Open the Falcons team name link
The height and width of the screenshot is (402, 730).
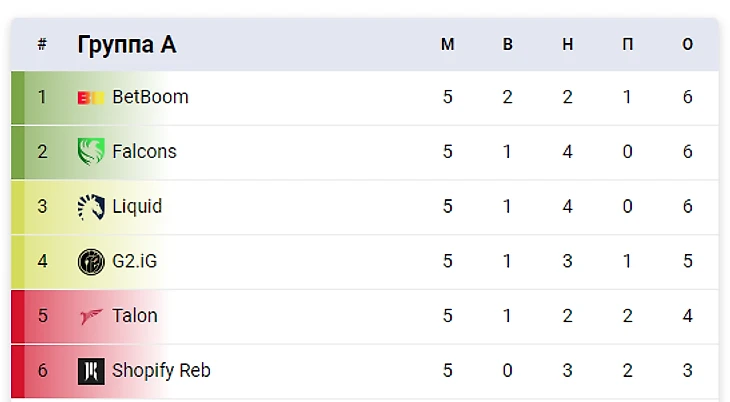pos(144,152)
